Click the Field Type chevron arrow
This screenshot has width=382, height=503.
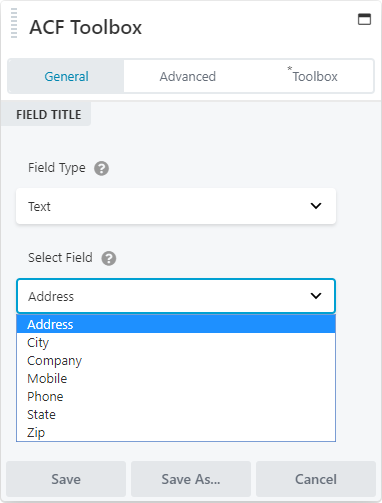[x=316, y=206]
